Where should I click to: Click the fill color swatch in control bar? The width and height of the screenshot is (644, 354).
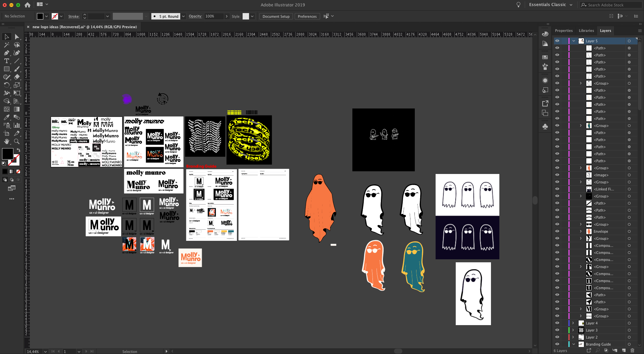[40, 16]
